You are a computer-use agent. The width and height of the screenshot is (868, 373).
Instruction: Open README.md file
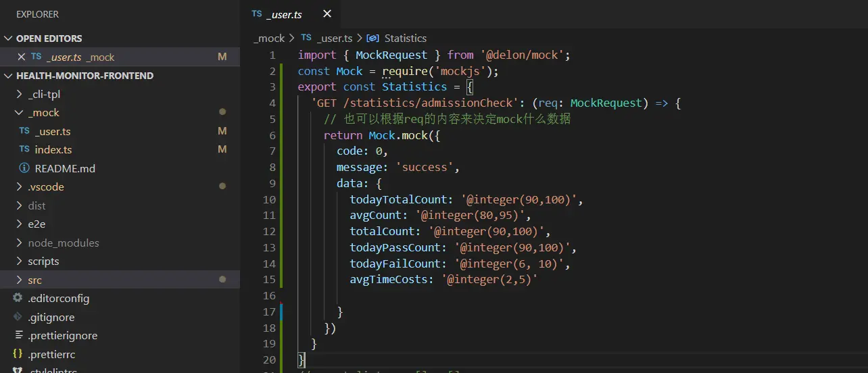point(65,168)
